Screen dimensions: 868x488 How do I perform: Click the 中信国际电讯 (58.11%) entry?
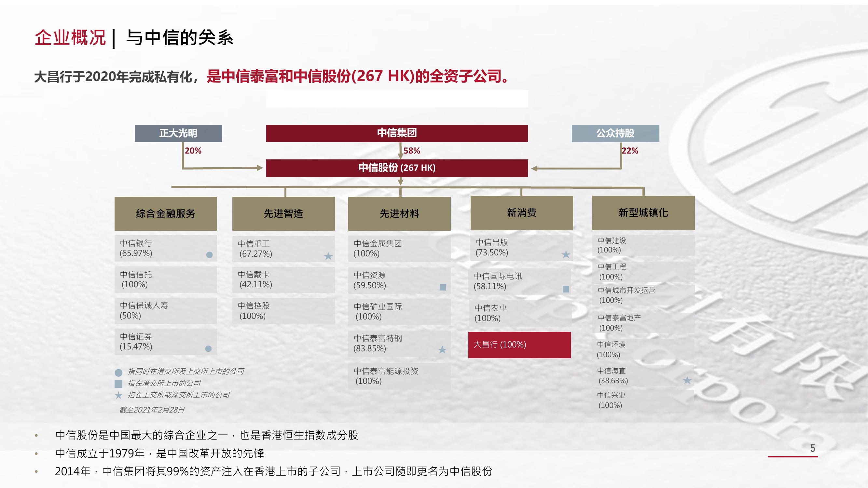click(x=519, y=281)
